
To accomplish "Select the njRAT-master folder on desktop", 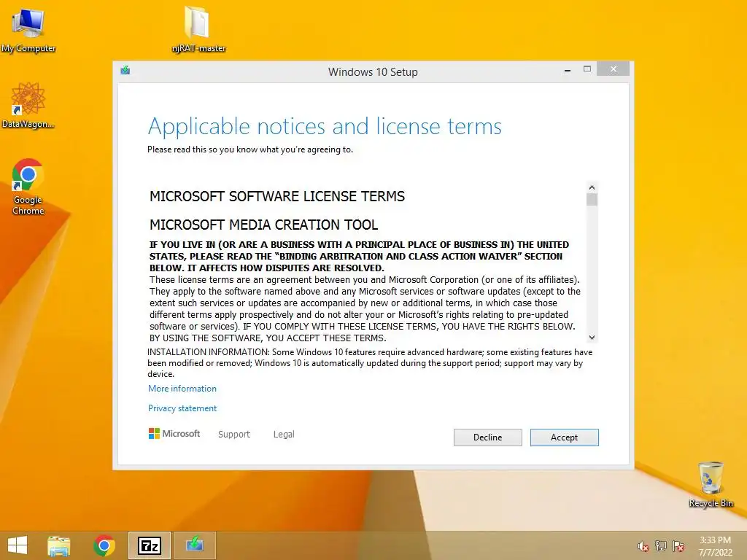I will [198, 28].
